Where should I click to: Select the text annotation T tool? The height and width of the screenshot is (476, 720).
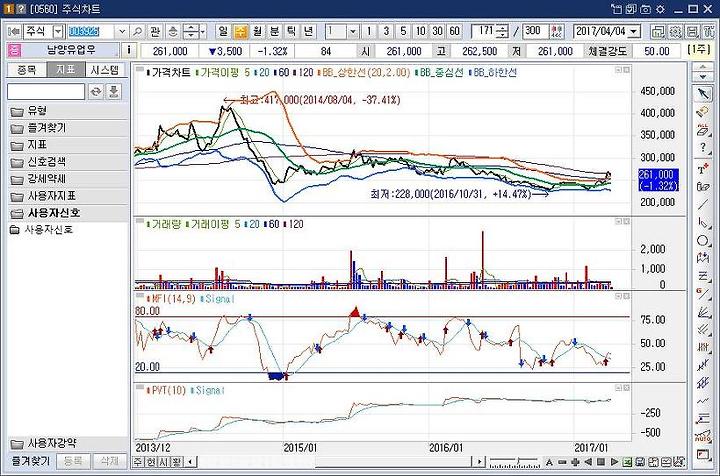tap(703, 168)
